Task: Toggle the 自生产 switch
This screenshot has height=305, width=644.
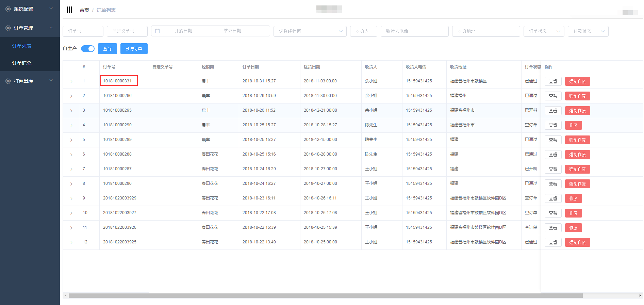Action: (88, 49)
